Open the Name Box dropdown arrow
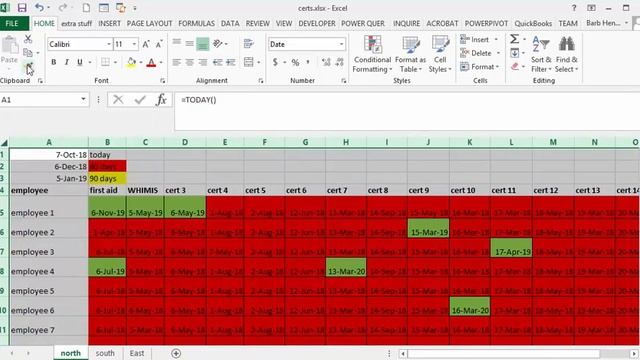This screenshot has height=360, width=640. click(x=83, y=99)
